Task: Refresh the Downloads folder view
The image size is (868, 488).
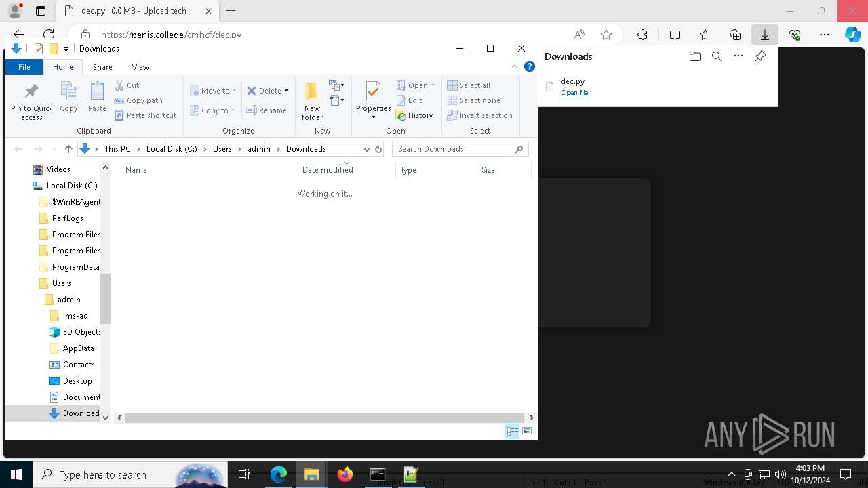Action: 378,149
